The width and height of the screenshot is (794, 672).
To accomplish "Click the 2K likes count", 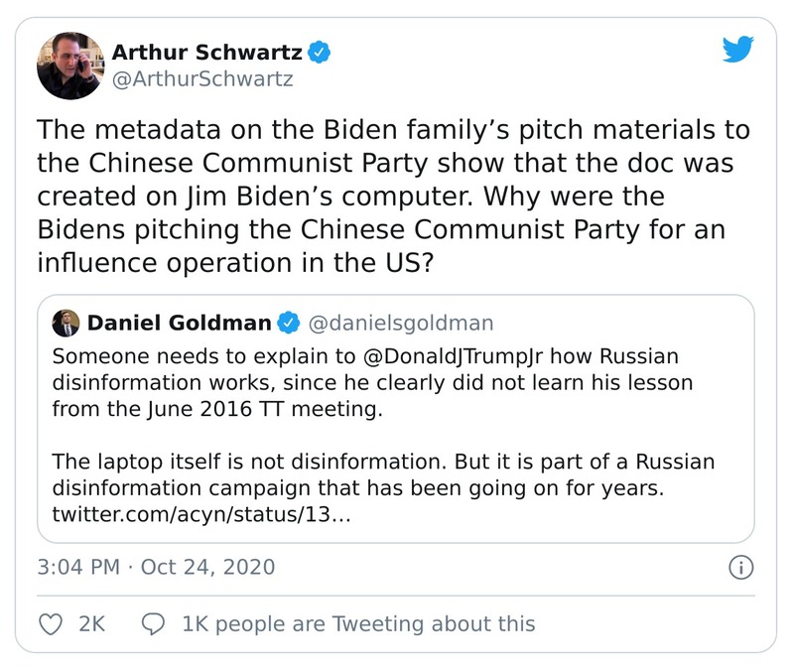I will 91,623.
